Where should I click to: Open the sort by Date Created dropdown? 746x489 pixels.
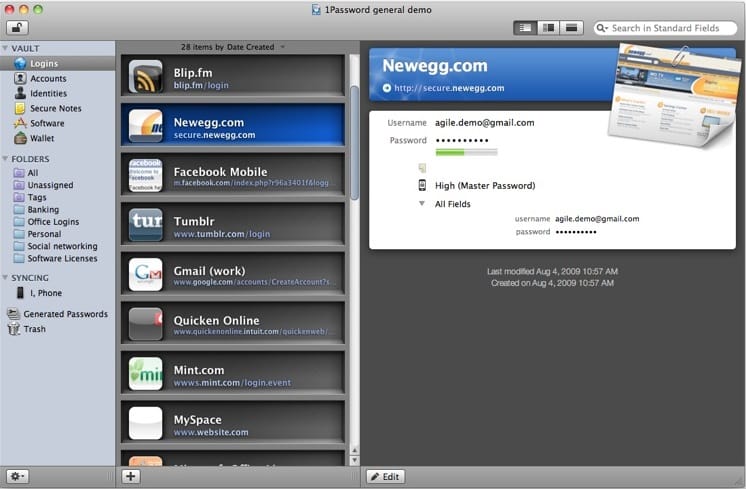[233, 47]
